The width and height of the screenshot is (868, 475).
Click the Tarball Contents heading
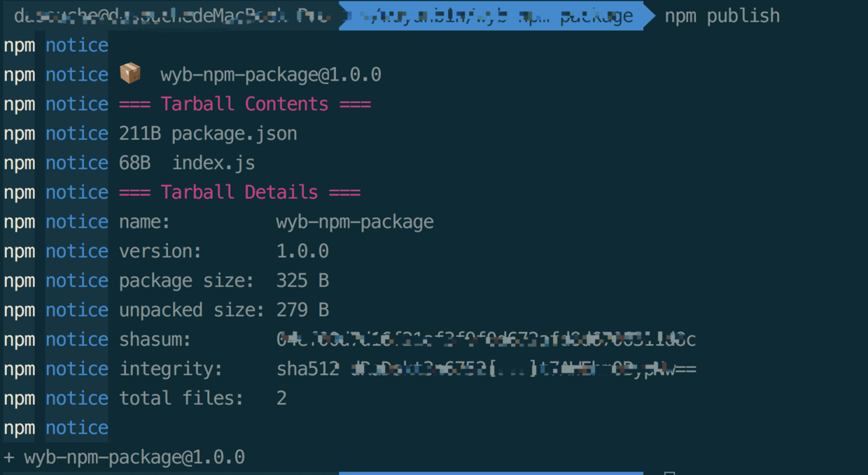(x=245, y=104)
